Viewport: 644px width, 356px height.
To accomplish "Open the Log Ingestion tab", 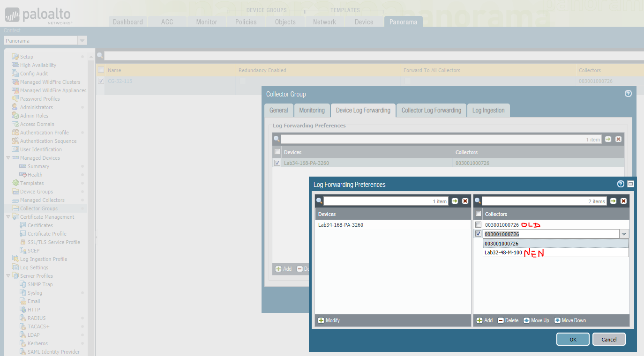I will [488, 110].
